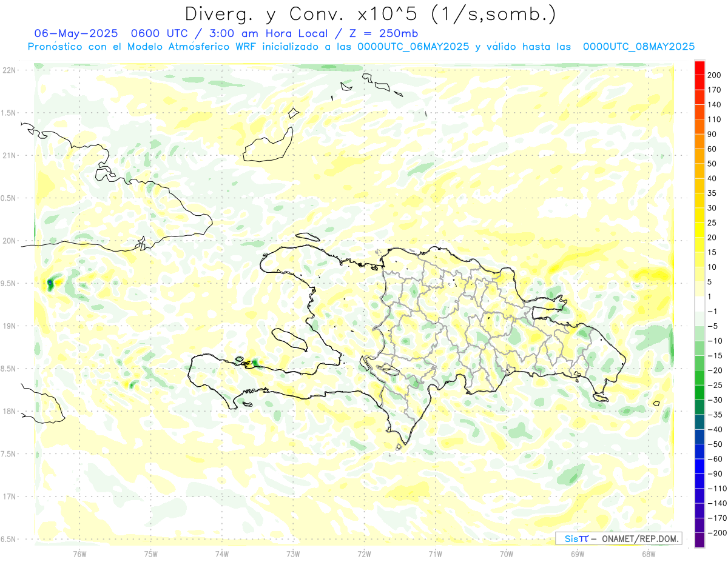
Task: Click the colorbar label "170"
Action: 715,90
